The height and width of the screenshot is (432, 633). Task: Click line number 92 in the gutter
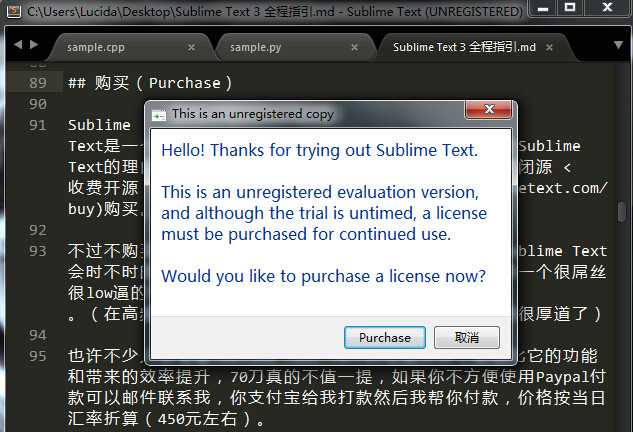(x=38, y=230)
